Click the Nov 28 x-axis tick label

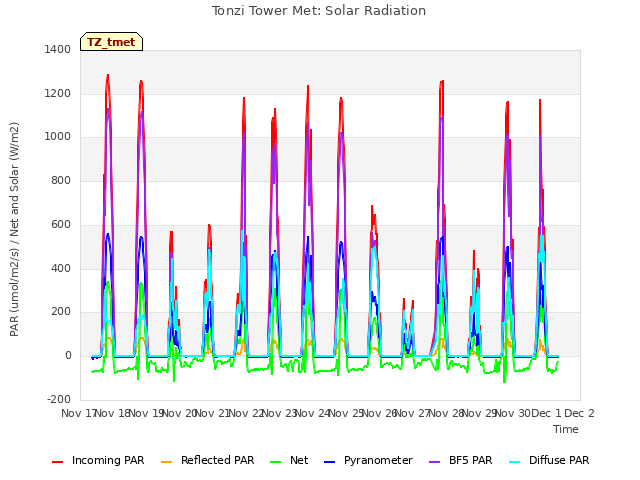tap(447, 413)
